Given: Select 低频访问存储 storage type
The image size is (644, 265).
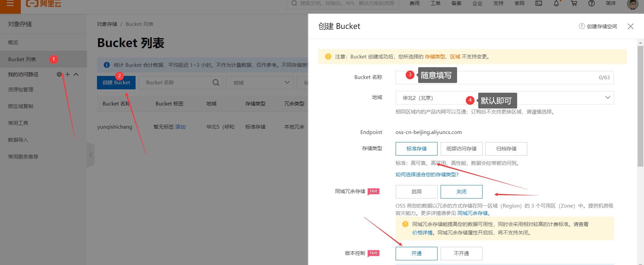Looking at the screenshot, I should pyautogui.click(x=461, y=149).
